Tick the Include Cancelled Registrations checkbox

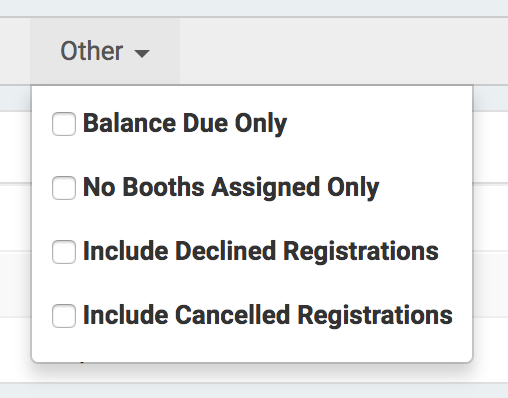pyautogui.click(x=64, y=316)
